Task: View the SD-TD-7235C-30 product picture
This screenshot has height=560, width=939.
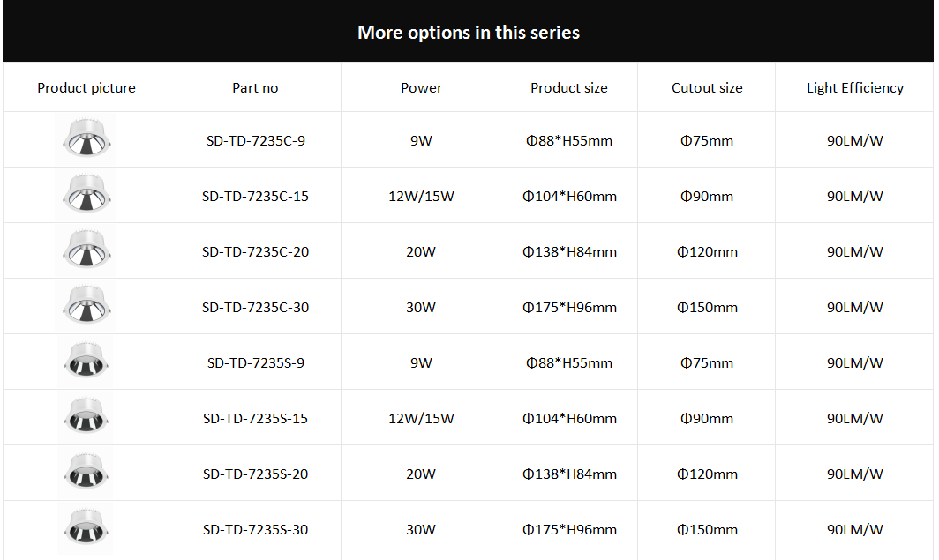Action: 86,306
